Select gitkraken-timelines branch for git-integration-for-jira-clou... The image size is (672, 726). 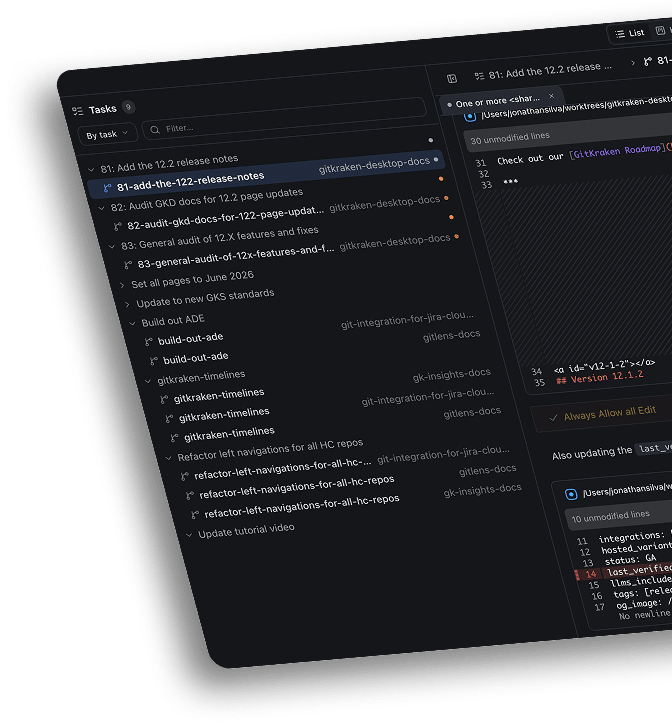point(224,415)
